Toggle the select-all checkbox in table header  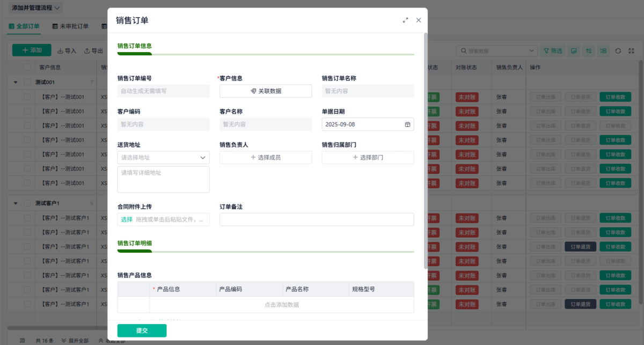click(27, 67)
